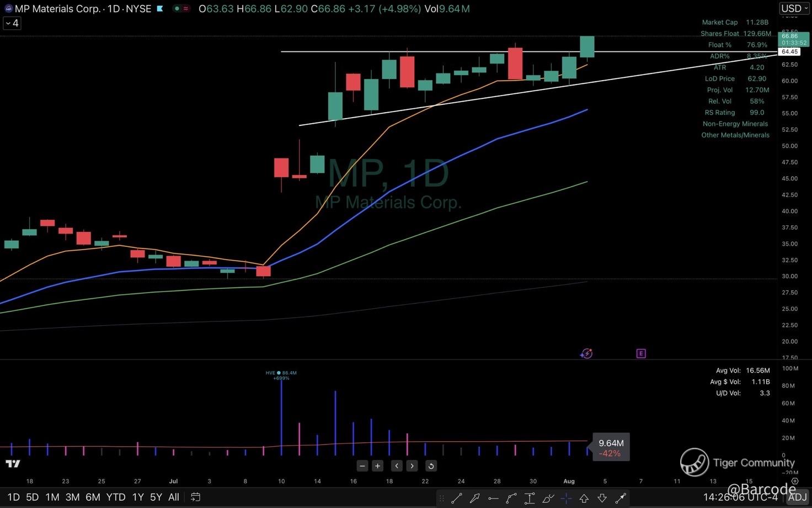
Task: Select the trend line drawing tool
Action: 457,498
